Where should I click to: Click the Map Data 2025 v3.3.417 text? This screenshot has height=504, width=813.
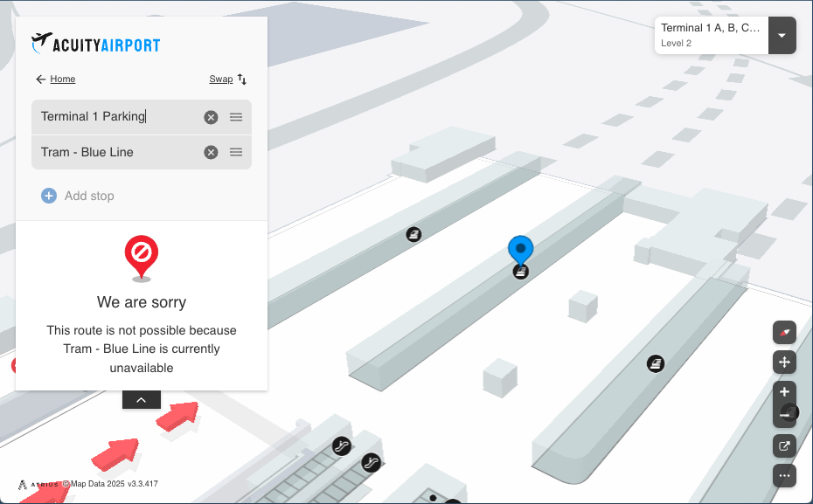[x=110, y=484]
